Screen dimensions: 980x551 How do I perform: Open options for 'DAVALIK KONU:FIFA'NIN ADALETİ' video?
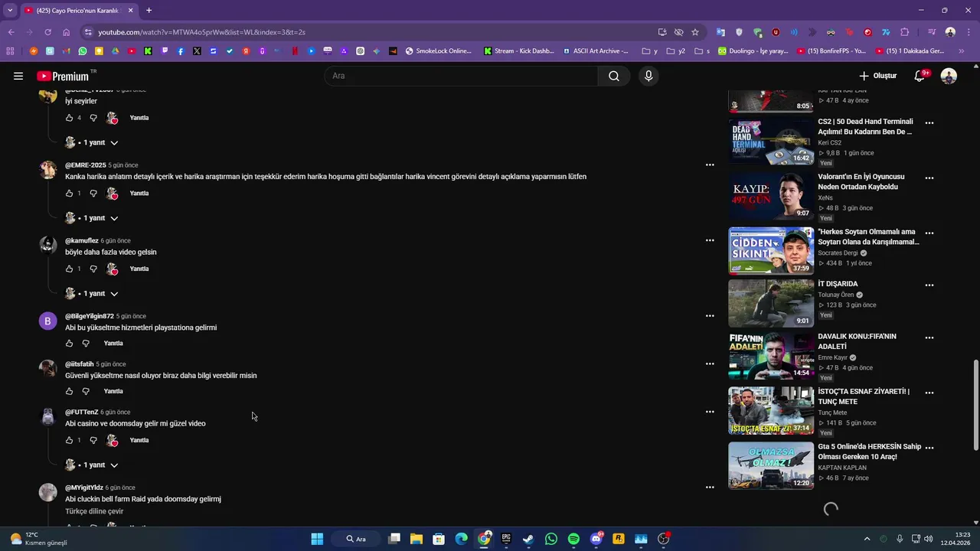coord(929,337)
